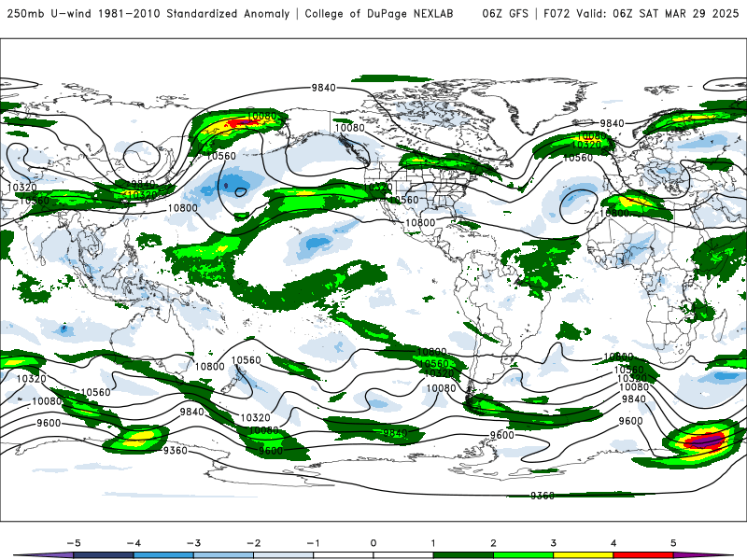The image size is (747, 560).
Task: Click the 10800 contour label over Mexico
Action: (420, 222)
